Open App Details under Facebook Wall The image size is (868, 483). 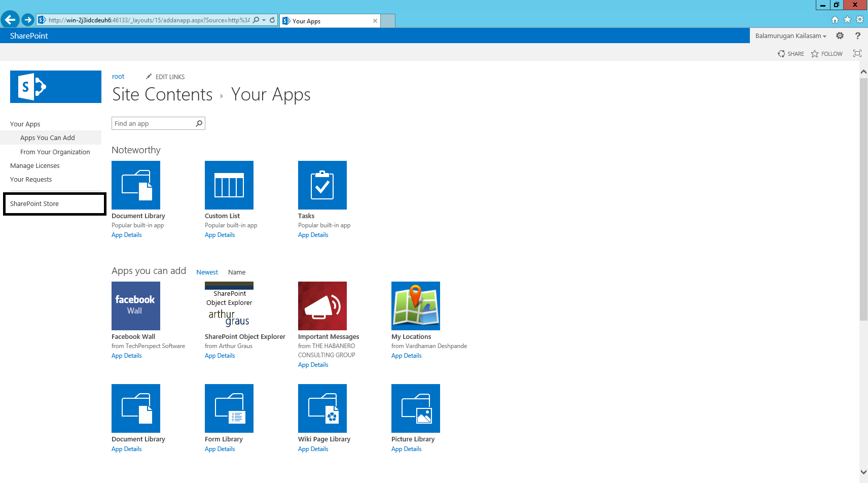point(127,356)
